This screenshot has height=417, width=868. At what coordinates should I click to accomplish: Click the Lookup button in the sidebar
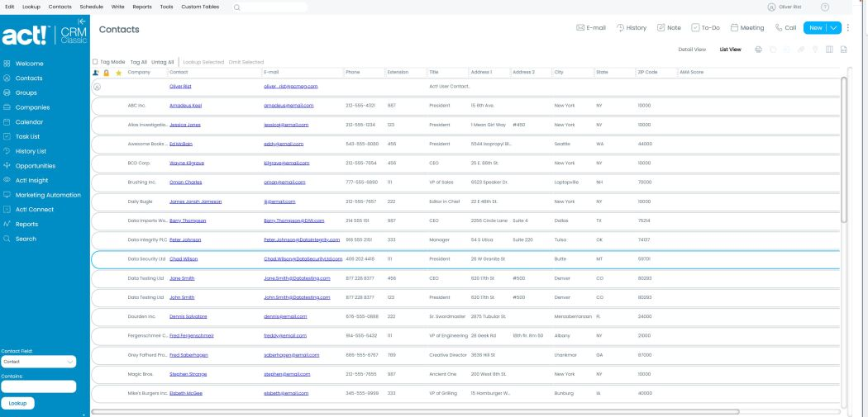(17, 403)
